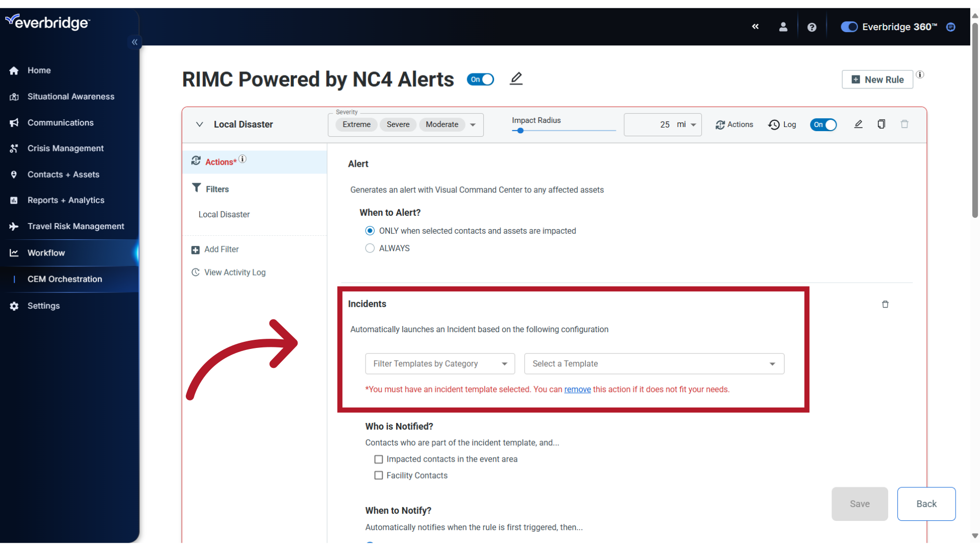
Task: Click info icon next to New Rule
Action: click(920, 74)
